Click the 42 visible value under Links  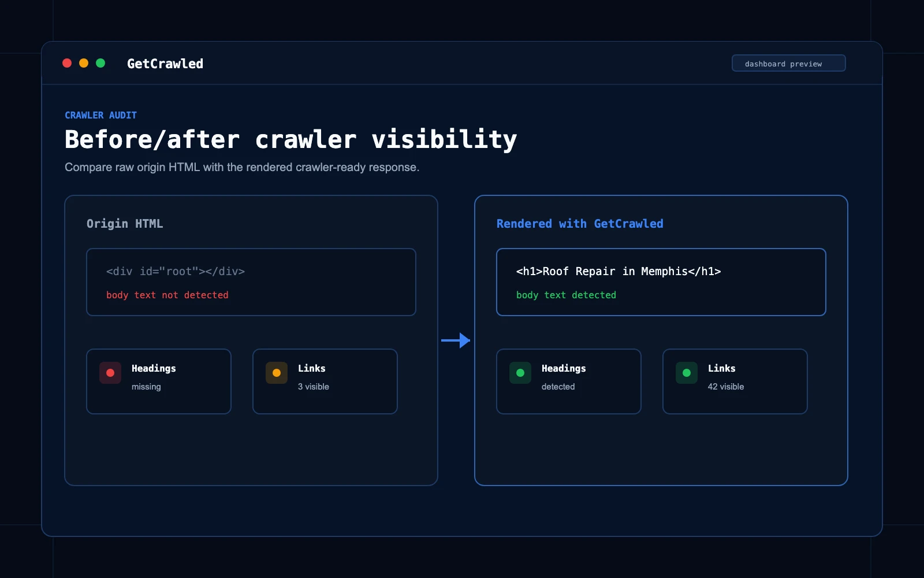(x=726, y=387)
